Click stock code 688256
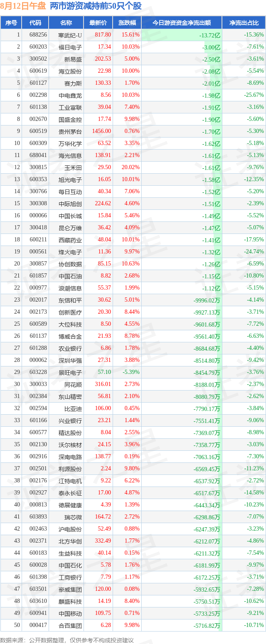The height and width of the screenshot is (644, 266). click(x=38, y=35)
